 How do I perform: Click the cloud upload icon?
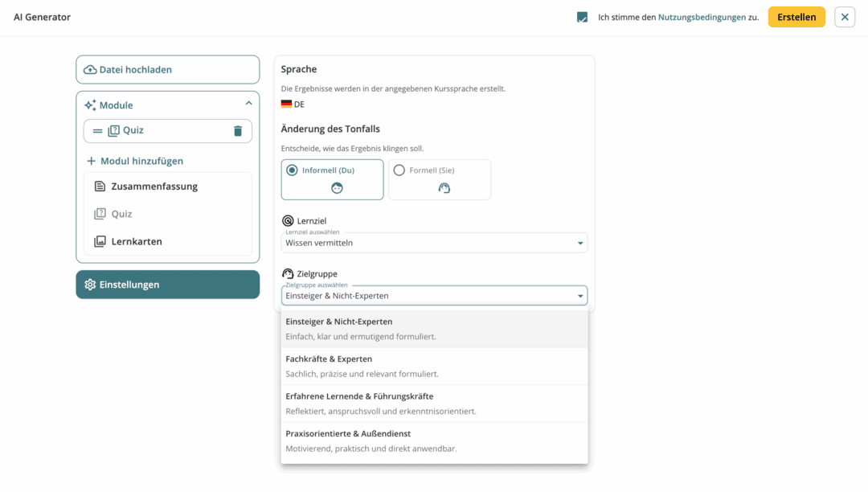pyautogui.click(x=90, y=70)
